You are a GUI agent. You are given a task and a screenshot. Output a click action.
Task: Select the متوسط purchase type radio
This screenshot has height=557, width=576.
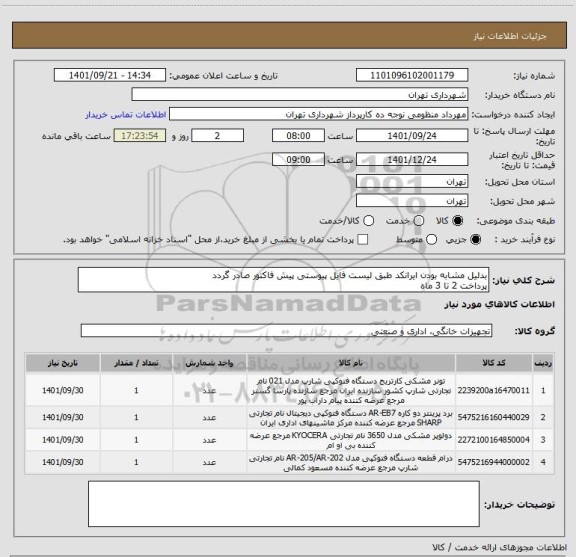(431, 240)
